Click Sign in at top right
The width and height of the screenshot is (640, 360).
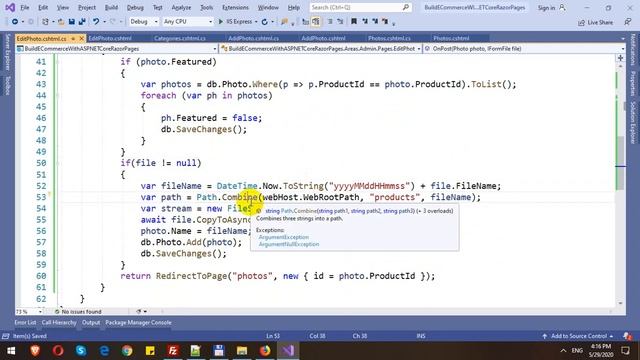pyautogui.click(x=551, y=8)
